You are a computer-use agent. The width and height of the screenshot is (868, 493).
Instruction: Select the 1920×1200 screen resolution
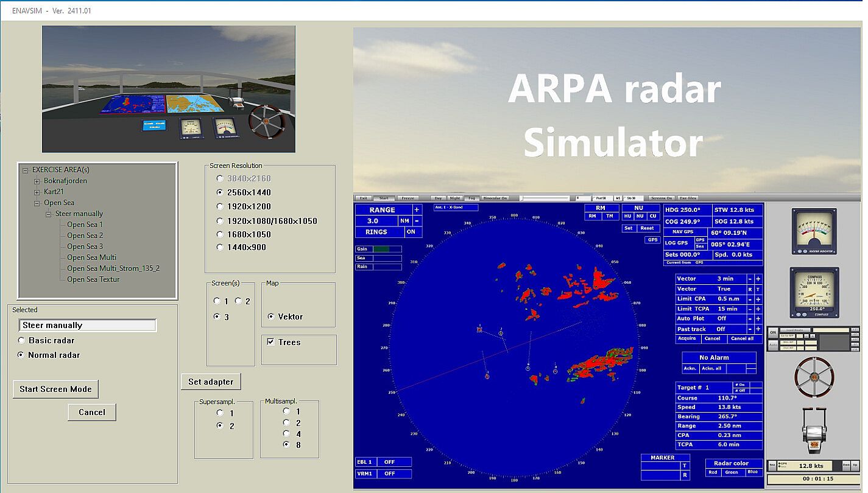(221, 207)
